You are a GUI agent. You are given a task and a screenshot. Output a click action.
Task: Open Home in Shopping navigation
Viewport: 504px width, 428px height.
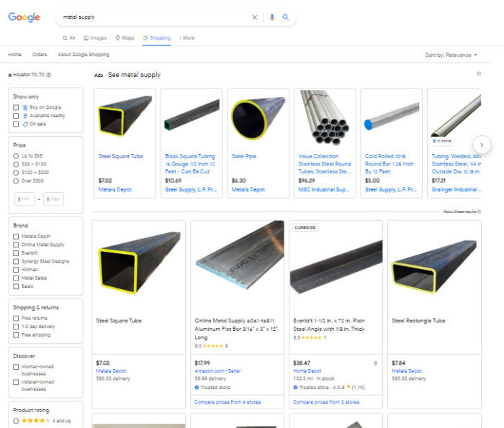(x=15, y=55)
